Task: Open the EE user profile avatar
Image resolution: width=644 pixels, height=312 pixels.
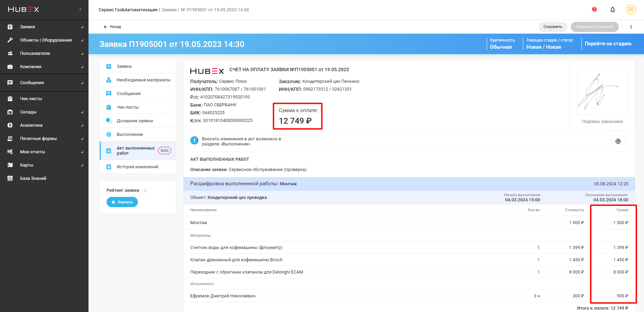Action: [631, 10]
